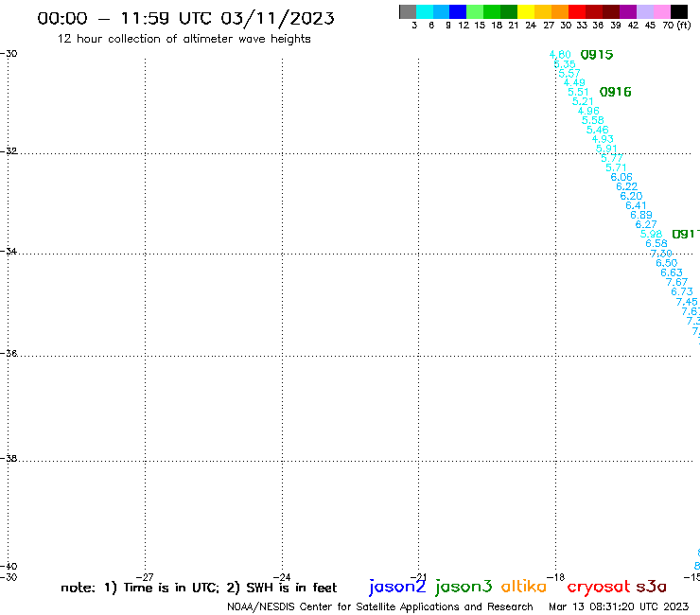Screen dimensions: 700x615
Task: Click the gray swatch in the color legend
Action: (408, 11)
